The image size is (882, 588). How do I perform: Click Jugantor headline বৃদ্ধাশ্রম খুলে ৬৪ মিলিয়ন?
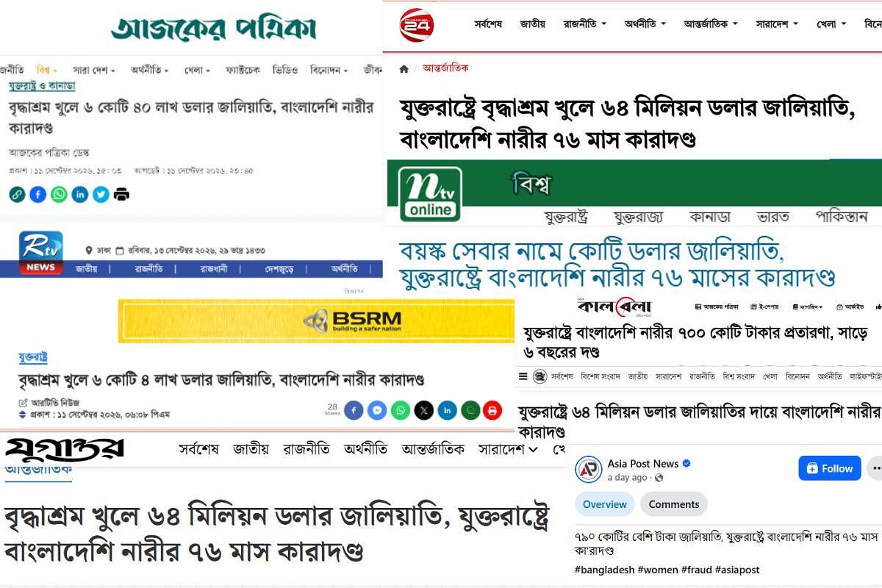pyautogui.click(x=276, y=532)
